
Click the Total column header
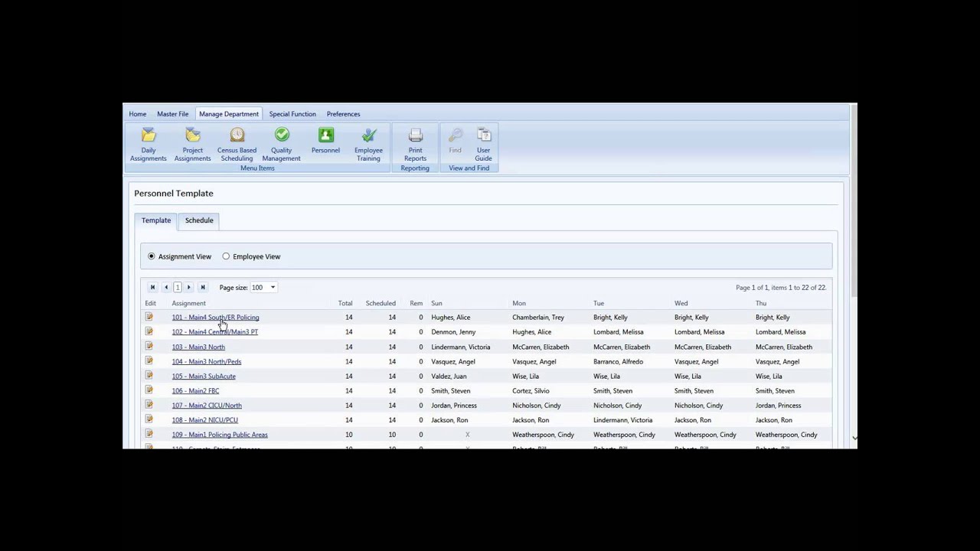coord(345,303)
